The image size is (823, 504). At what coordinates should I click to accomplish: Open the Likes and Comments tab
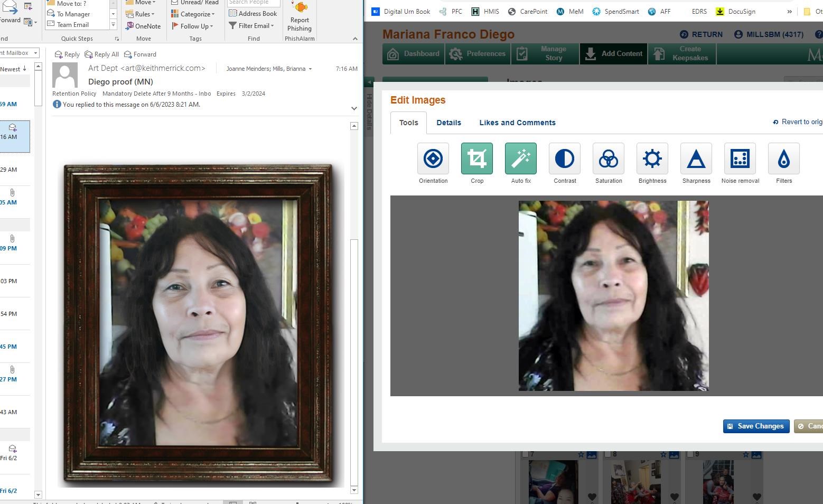tap(517, 123)
